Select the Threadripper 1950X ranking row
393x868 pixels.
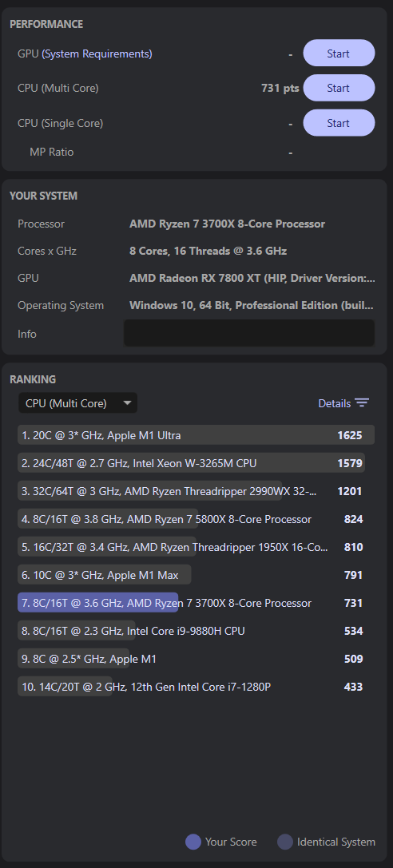pos(196,547)
